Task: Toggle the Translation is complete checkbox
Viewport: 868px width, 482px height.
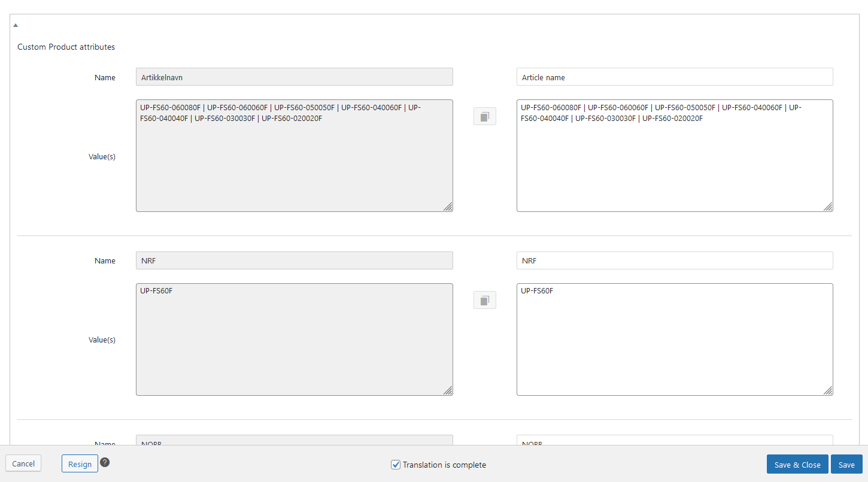Action: click(396, 465)
